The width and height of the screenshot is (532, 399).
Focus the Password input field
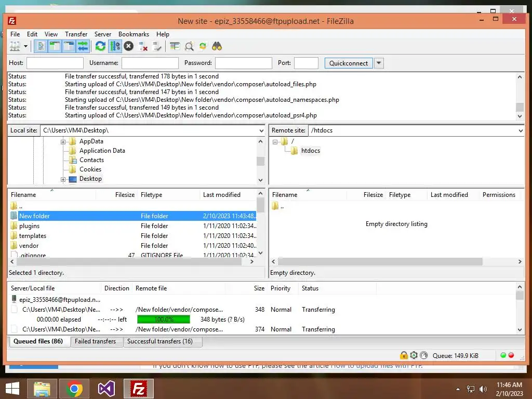point(244,63)
